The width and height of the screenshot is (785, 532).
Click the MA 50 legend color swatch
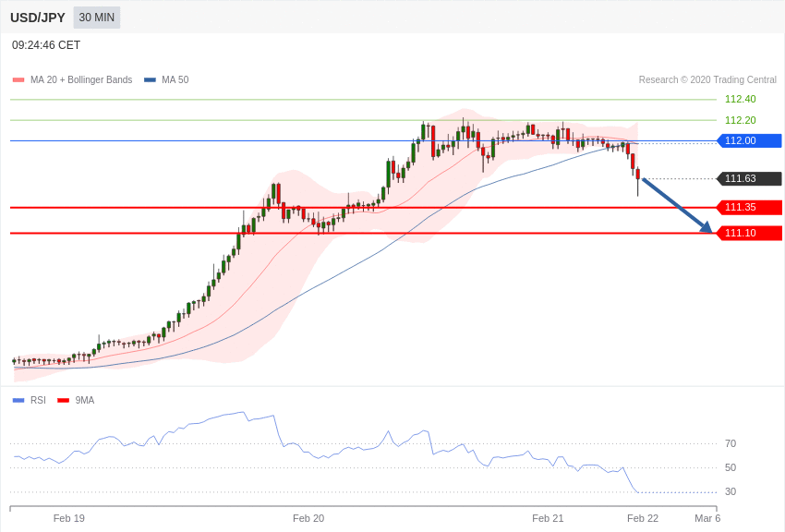(x=151, y=80)
